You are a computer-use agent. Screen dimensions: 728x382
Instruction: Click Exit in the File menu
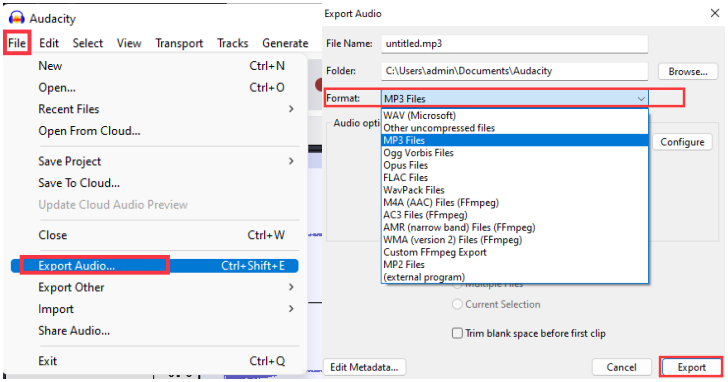point(154,361)
